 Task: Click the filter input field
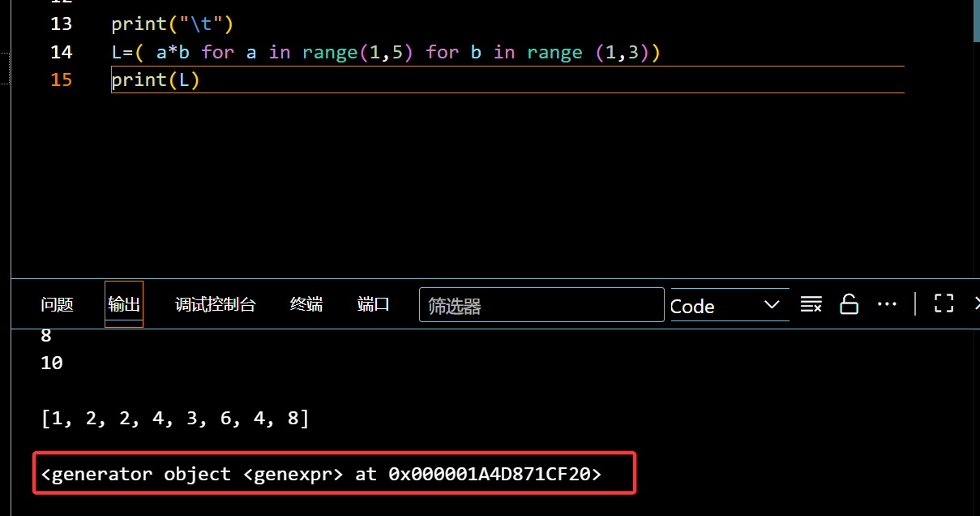click(541, 306)
